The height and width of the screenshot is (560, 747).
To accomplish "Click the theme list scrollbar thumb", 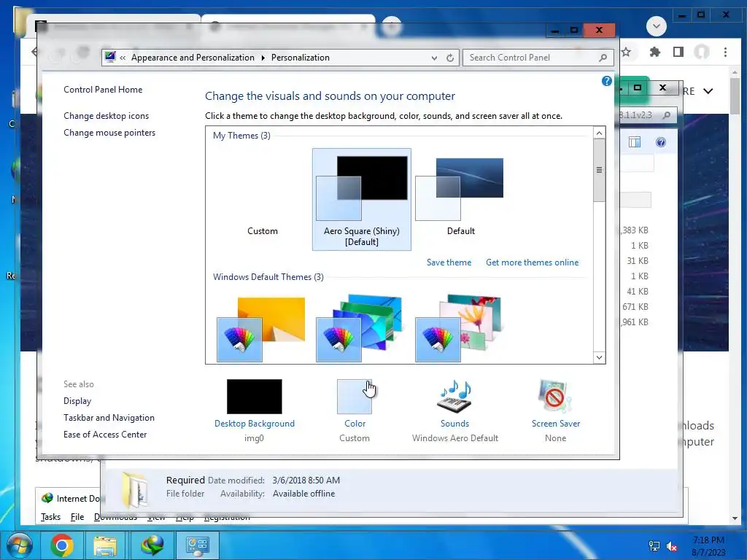I will [x=600, y=170].
